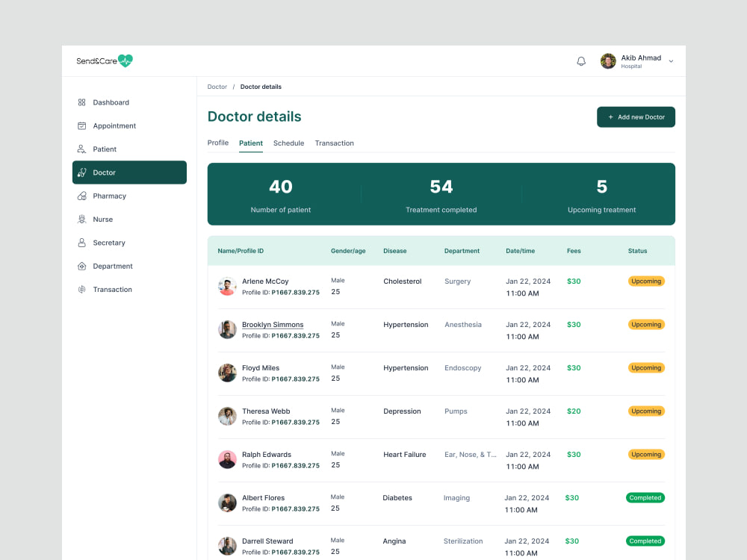Click the Upcoming badge for Floyd Miles
This screenshot has height=560, width=747.
pos(646,367)
